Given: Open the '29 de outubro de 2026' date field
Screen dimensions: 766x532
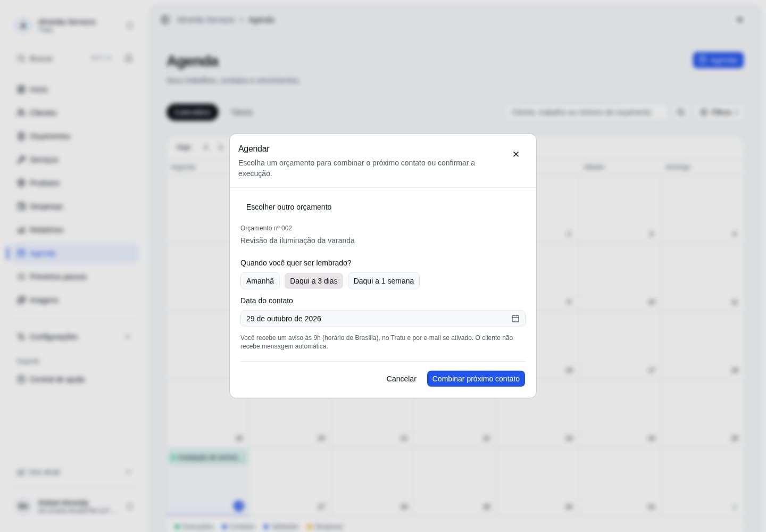Looking at the screenshot, I should [382, 319].
